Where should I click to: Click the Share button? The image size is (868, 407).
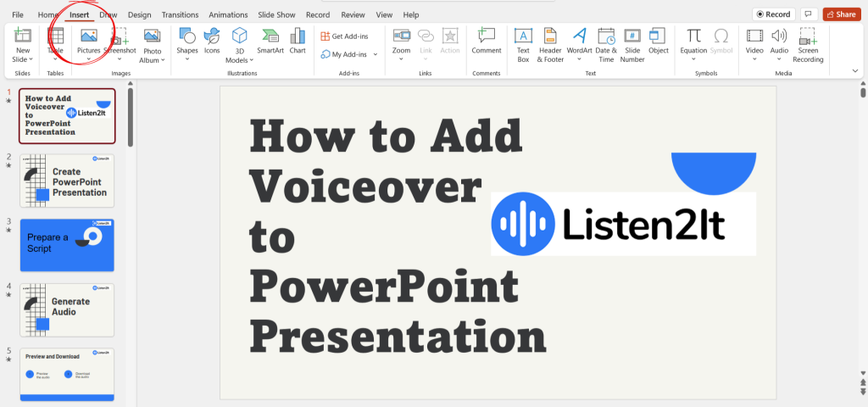pyautogui.click(x=842, y=14)
